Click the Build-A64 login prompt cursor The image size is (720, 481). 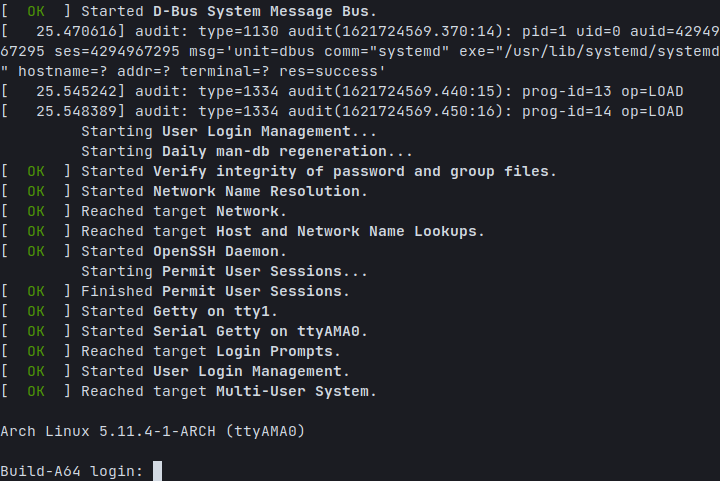tap(158, 471)
